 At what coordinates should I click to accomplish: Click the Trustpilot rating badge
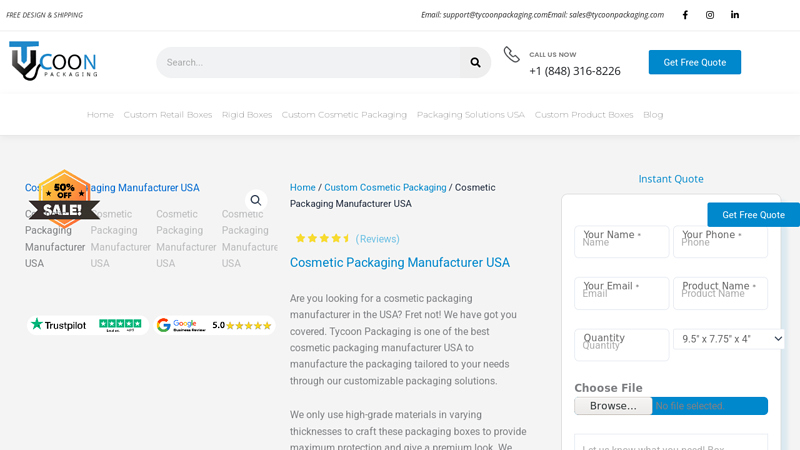tap(86, 325)
